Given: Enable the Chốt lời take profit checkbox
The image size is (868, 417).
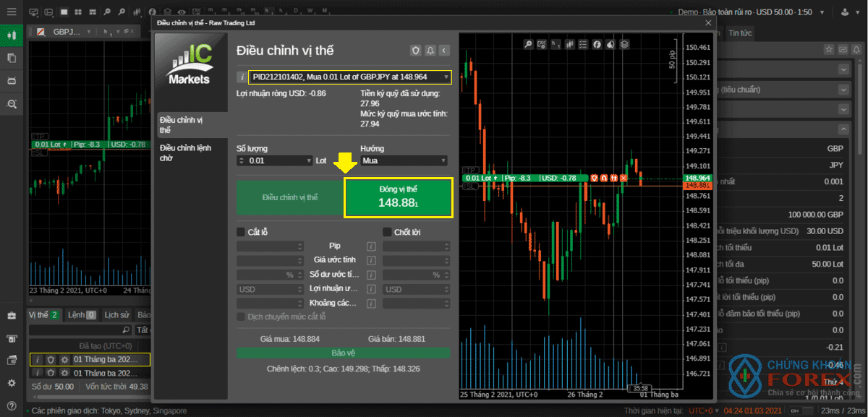Looking at the screenshot, I should coord(387,232).
